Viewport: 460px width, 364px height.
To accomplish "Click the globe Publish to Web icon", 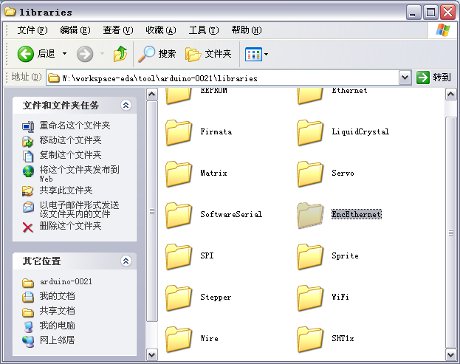I will click(x=28, y=171).
